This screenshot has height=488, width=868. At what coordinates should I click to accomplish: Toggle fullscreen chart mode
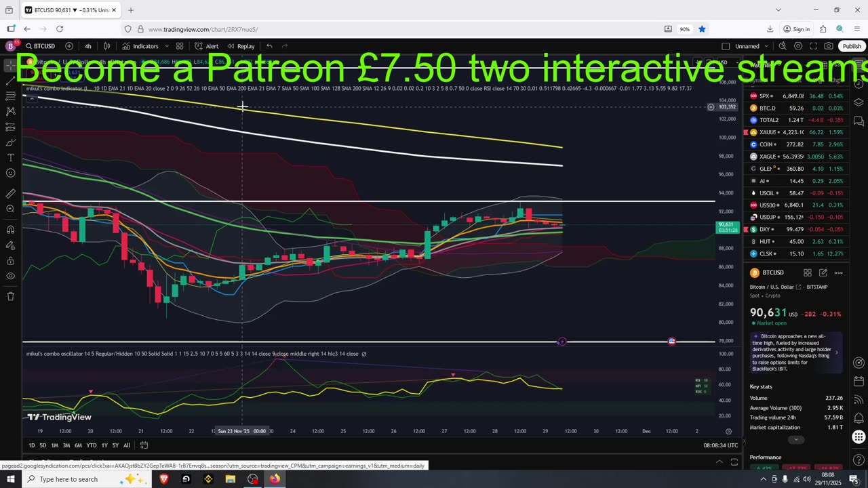pyautogui.click(x=814, y=46)
